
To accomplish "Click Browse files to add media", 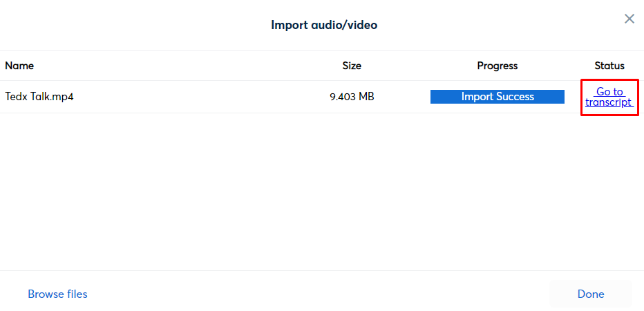I will [x=57, y=294].
